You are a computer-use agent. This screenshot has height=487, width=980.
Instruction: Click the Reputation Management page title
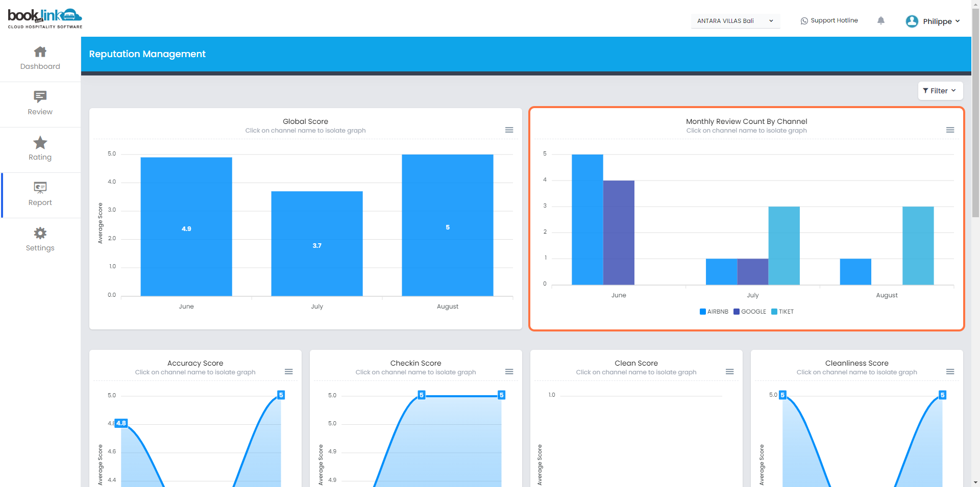point(148,54)
